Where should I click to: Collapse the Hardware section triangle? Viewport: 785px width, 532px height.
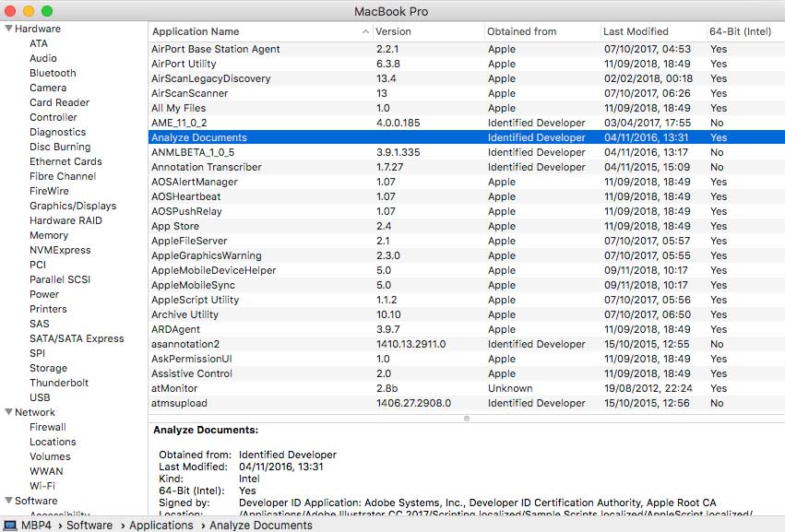click(x=8, y=29)
